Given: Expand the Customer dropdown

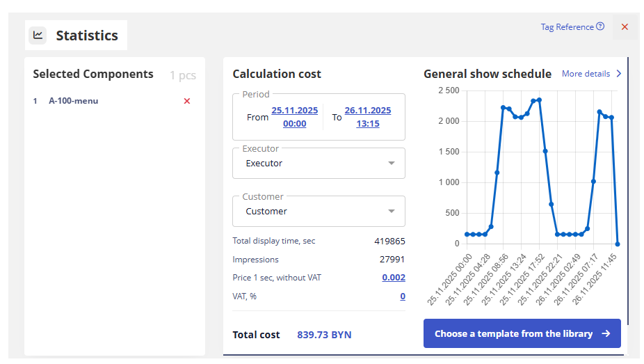Looking at the screenshot, I should point(318,212).
